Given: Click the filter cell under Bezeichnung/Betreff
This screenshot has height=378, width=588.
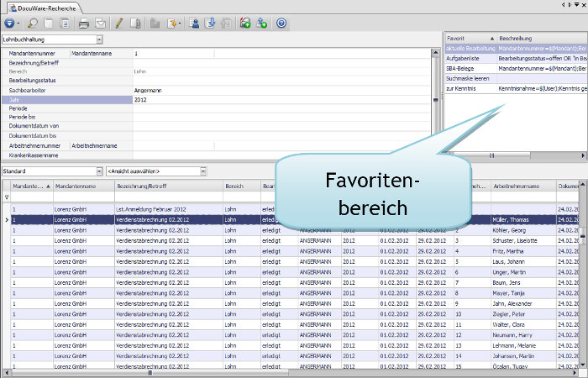Looking at the screenshot, I should pyautogui.click(x=169, y=197).
